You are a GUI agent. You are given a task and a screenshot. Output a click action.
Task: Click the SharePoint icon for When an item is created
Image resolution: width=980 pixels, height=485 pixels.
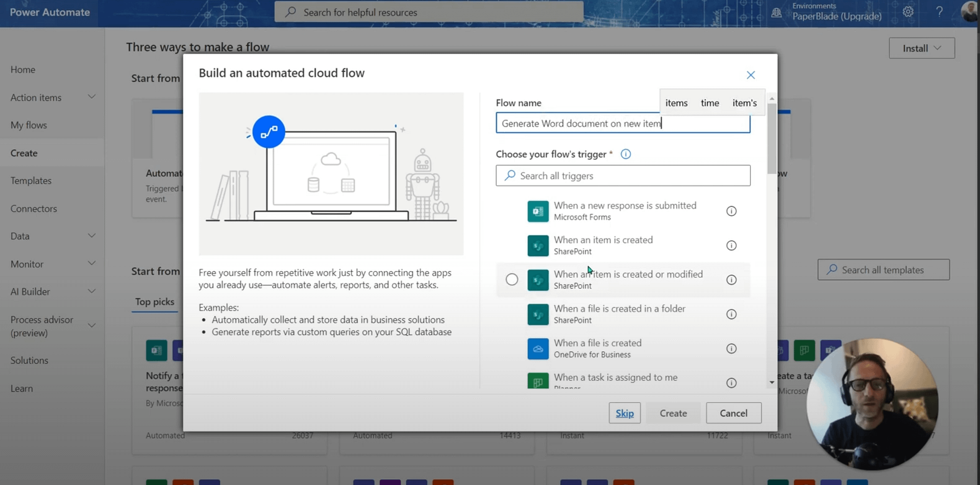(x=537, y=246)
